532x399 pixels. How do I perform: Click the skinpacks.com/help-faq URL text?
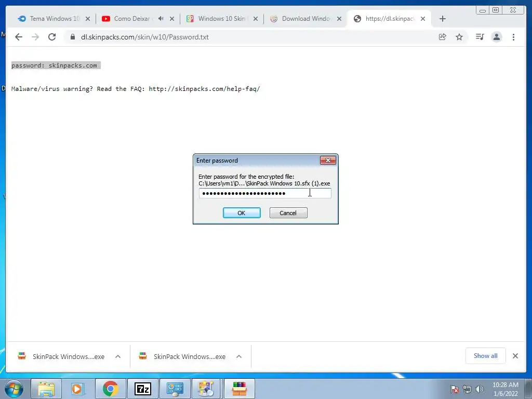[204, 89]
